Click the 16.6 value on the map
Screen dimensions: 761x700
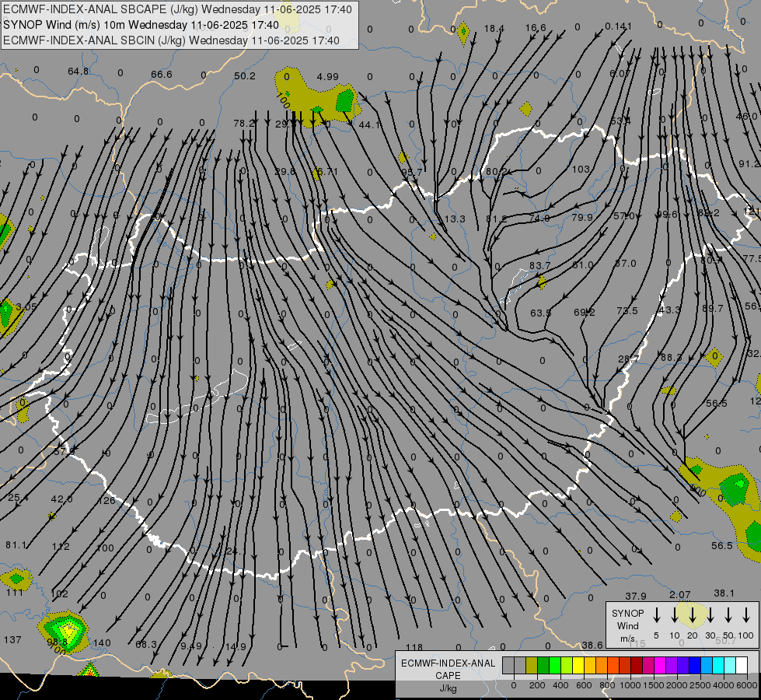536,28
